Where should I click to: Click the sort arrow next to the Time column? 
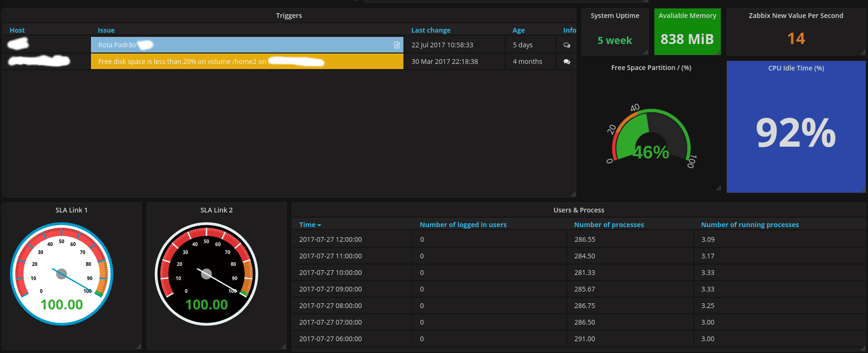pyautogui.click(x=320, y=225)
